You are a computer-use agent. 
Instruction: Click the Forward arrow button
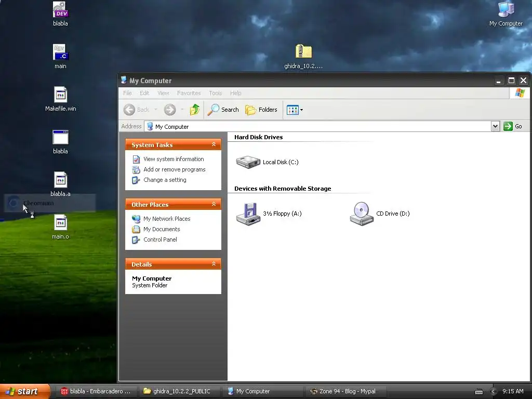(x=170, y=110)
